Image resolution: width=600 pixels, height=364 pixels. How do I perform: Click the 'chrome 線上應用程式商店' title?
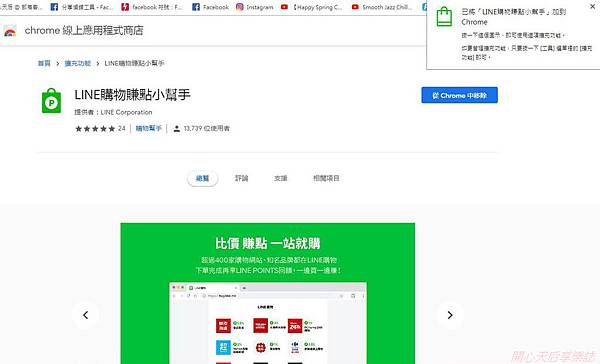[x=84, y=31]
